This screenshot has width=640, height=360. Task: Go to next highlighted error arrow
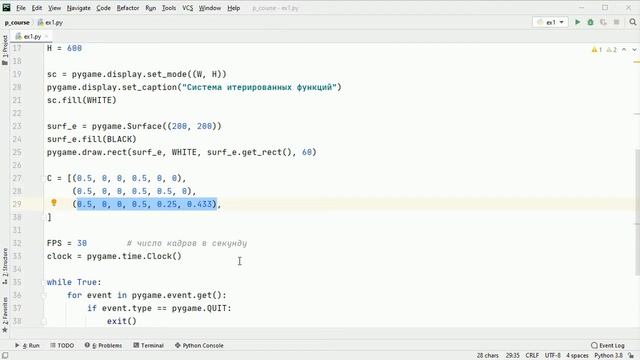[x=634, y=49]
